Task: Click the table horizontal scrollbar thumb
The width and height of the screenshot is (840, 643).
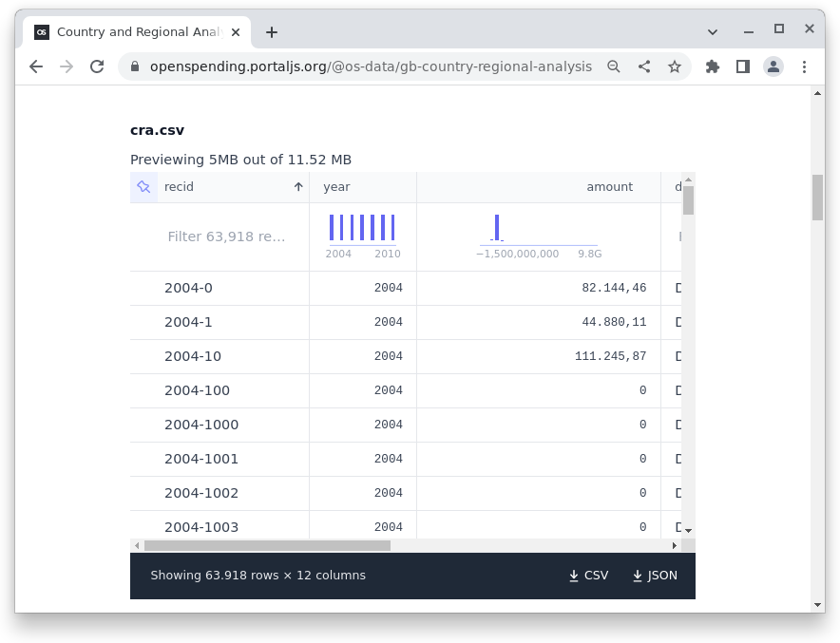Action: tap(267, 545)
